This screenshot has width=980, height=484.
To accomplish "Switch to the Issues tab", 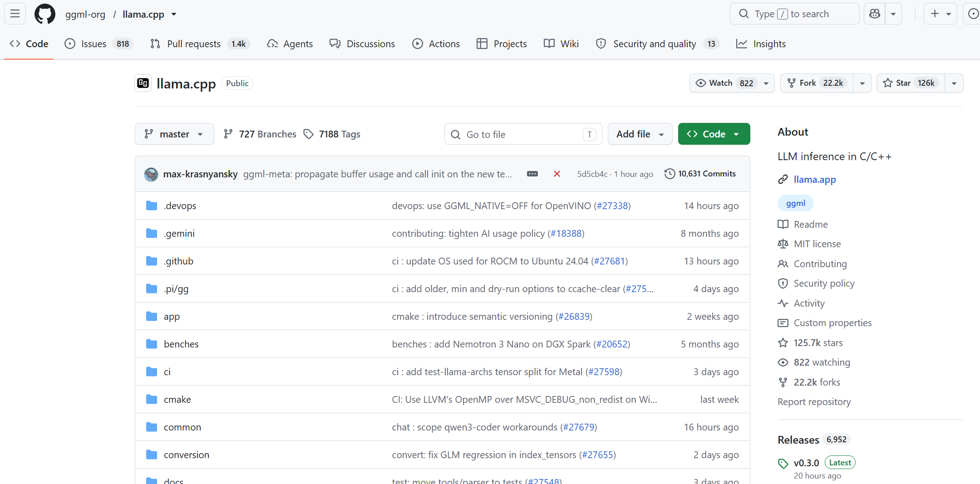I will tap(98, 44).
